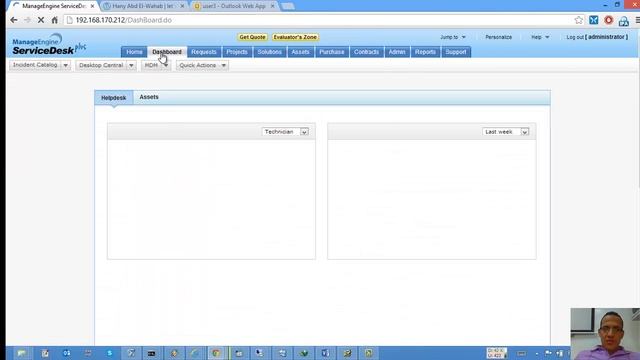Click the Evaluator's Zone button
The height and width of the screenshot is (360, 640).
(x=295, y=37)
